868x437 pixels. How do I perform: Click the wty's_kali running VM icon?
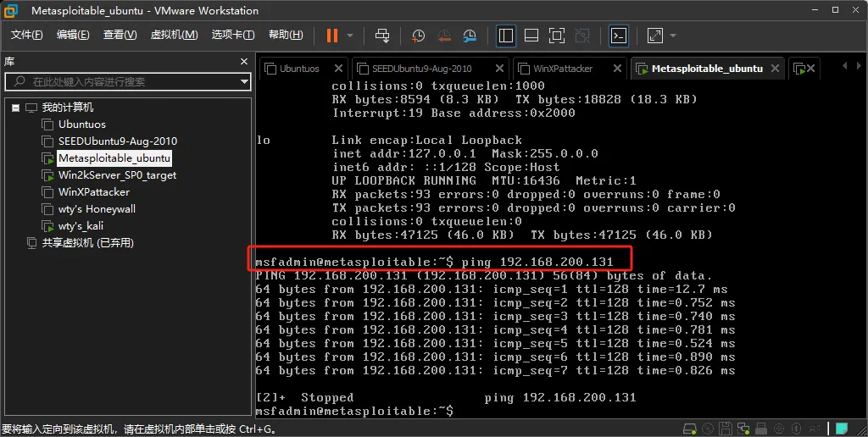[x=48, y=225]
